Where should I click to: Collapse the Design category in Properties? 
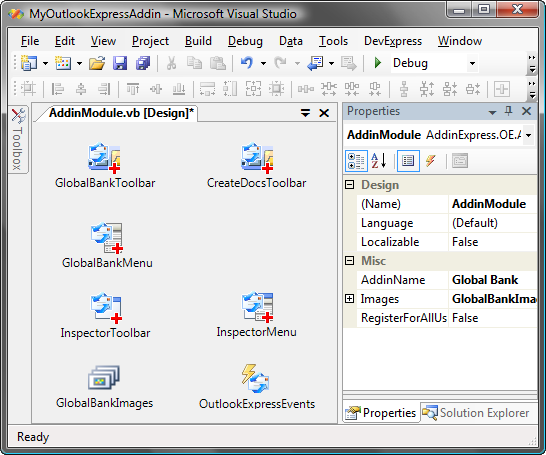(x=349, y=185)
